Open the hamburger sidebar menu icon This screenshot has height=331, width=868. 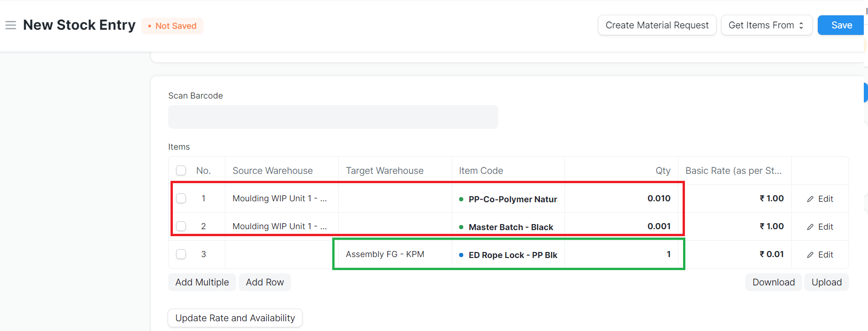coord(11,25)
